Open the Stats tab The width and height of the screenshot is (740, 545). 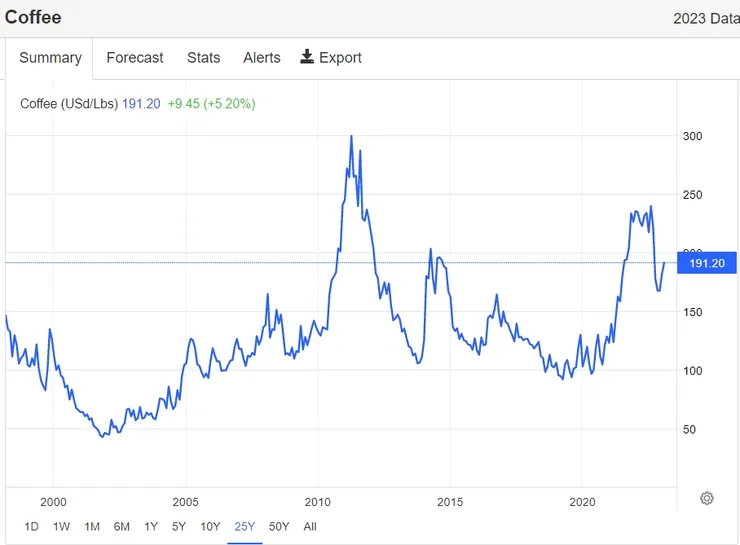pos(203,58)
